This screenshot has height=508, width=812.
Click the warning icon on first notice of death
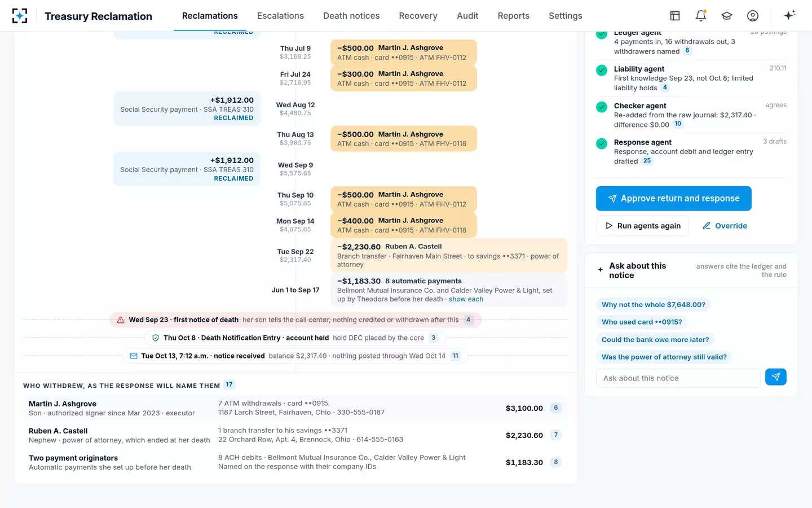coord(121,320)
